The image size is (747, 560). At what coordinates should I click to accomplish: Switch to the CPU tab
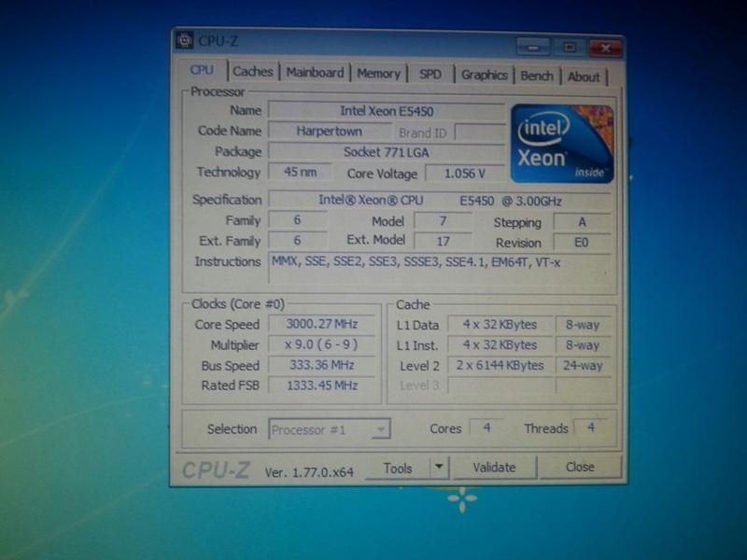[x=202, y=70]
